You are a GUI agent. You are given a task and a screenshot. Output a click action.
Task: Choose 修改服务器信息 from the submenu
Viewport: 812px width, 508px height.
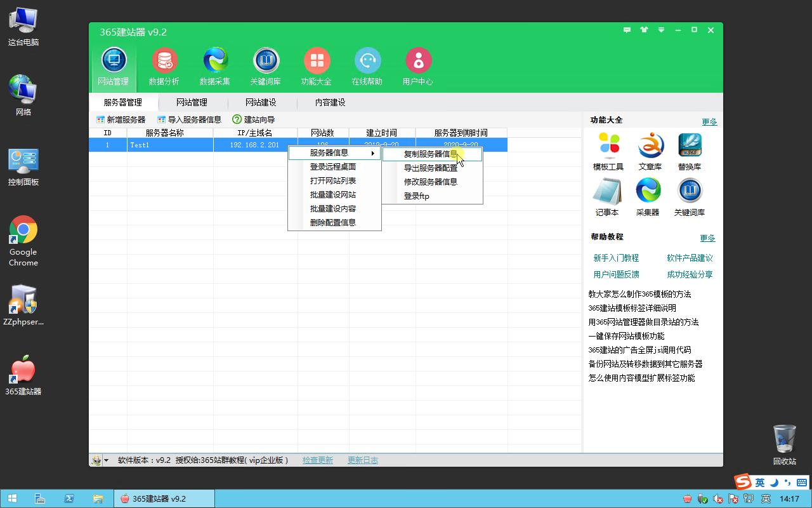(x=433, y=182)
